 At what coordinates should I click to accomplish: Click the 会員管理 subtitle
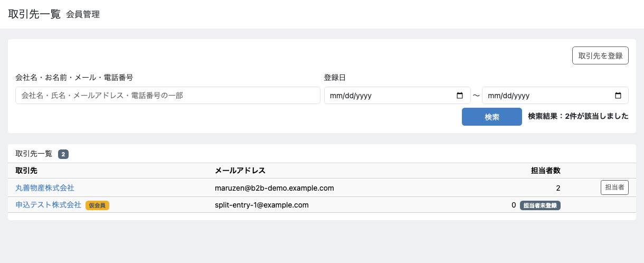[x=83, y=14]
